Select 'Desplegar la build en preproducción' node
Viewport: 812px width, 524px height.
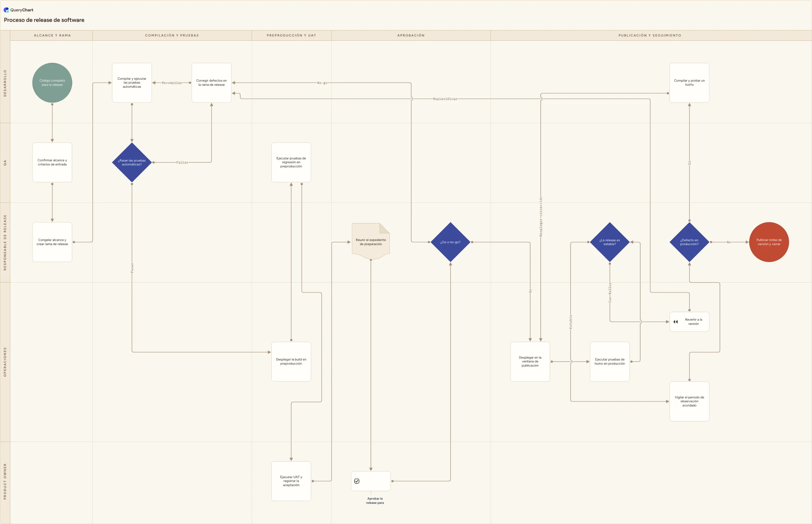click(x=291, y=361)
